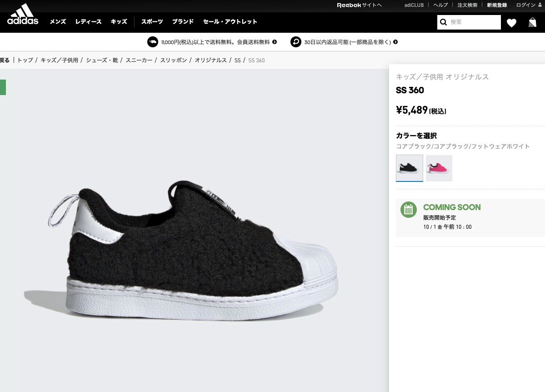This screenshot has height=392, width=545.
Task: Click the free shipping truck icon
Action: pyautogui.click(x=153, y=42)
